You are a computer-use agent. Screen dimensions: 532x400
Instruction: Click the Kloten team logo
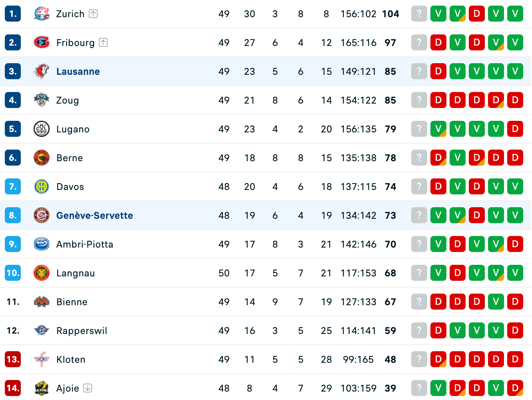(42, 360)
